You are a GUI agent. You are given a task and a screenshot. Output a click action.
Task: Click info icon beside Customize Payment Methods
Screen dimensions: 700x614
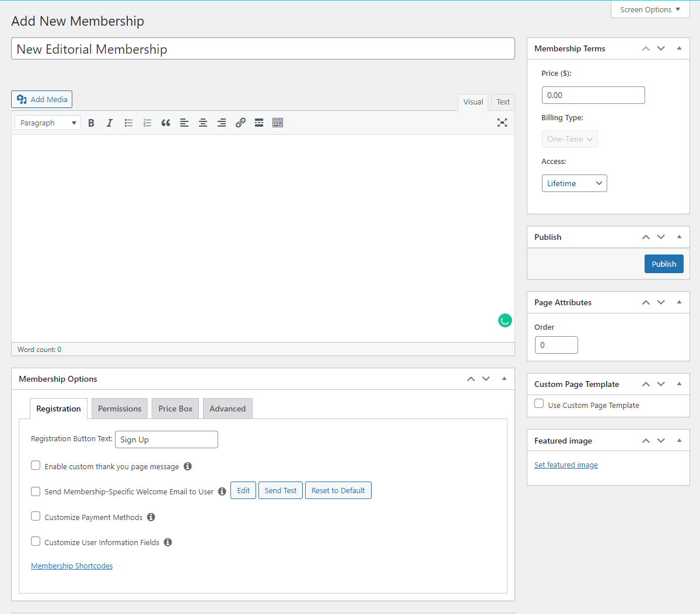[x=151, y=517]
